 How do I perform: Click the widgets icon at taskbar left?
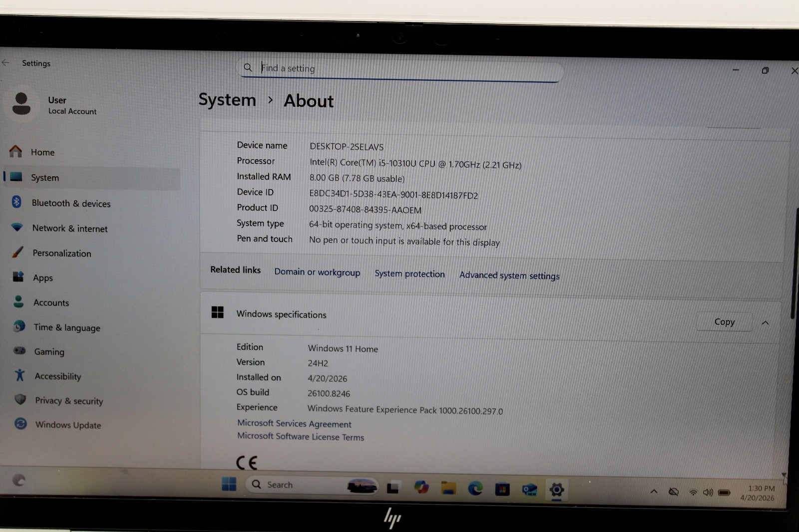click(18, 480)
